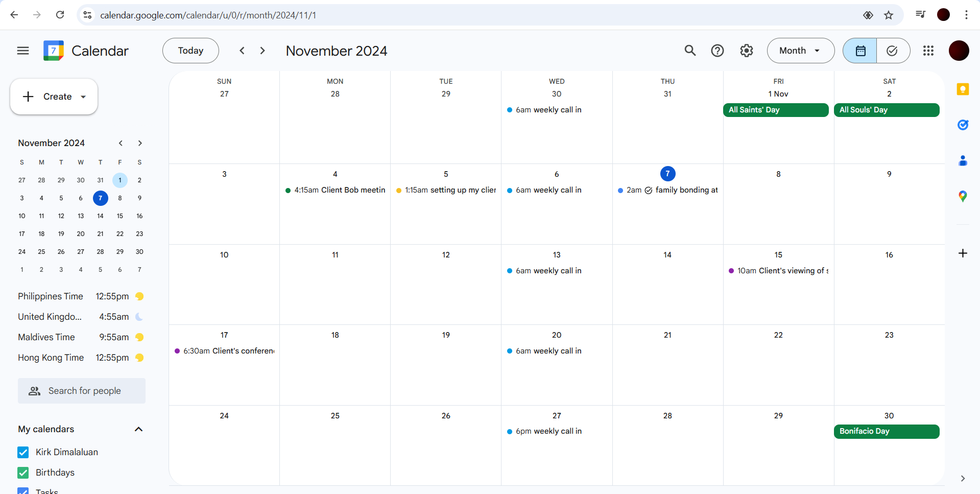Viewport: 980px width, 494px height.
Task: Open Google Keep side panel
Action: [x=963, y=89]
